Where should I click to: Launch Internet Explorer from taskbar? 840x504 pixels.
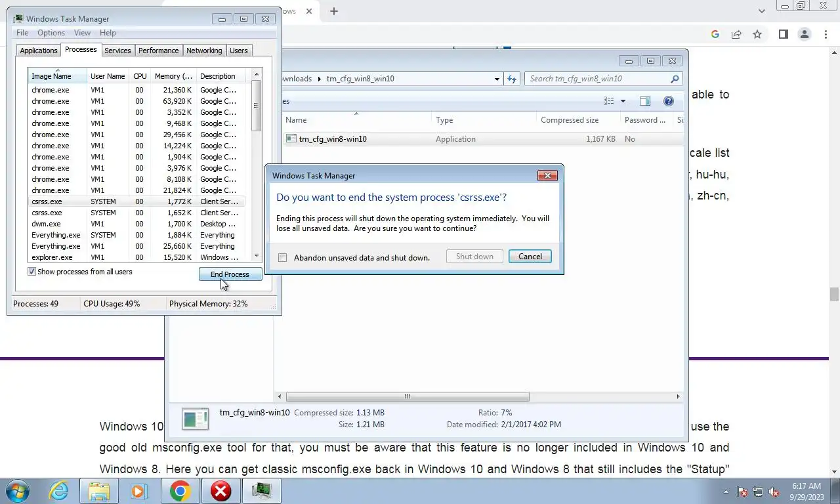tap(59, 490)
